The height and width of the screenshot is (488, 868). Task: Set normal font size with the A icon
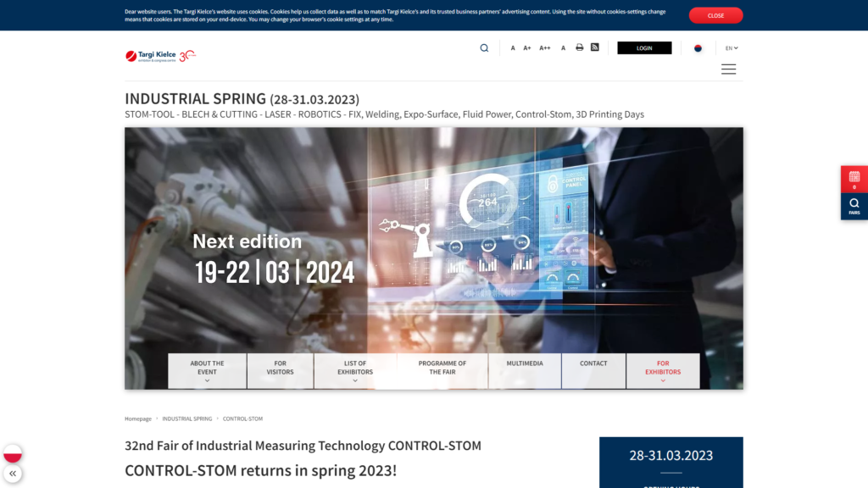click(x=513, y=48)
